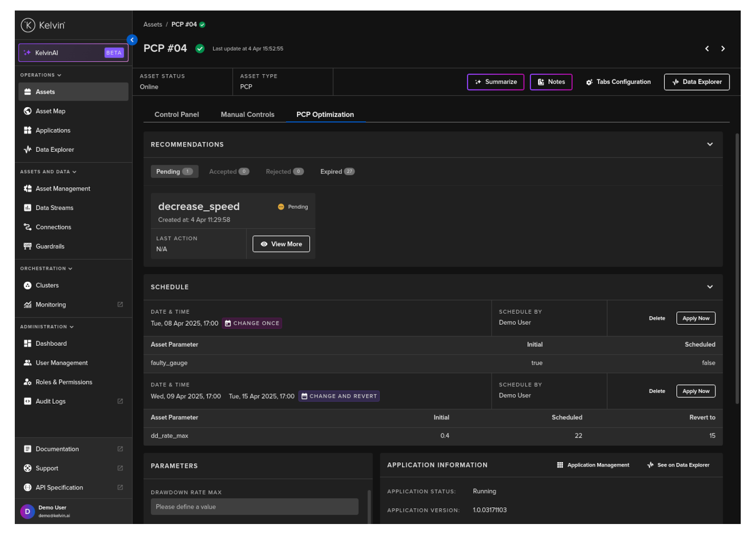This screenshot has height=535, width=756.
Task: Show the Expired recommendations filter
Action: (x=337, y=171)
